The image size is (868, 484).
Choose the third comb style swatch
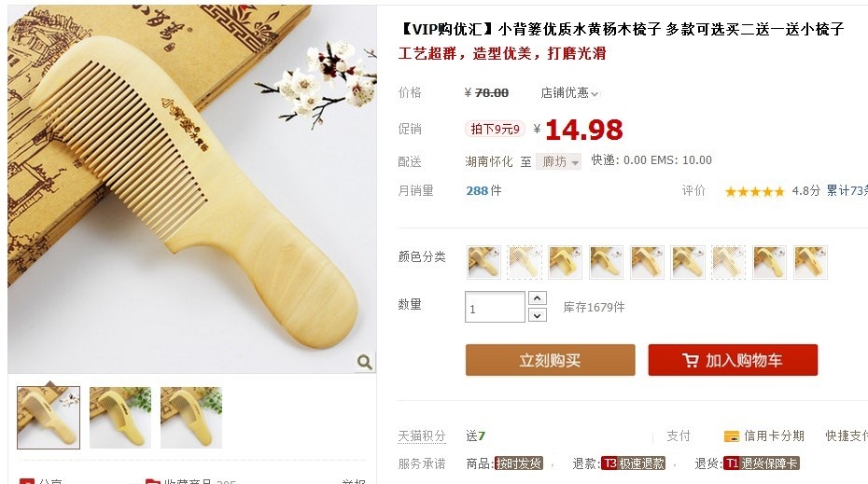tap(566, 262)
